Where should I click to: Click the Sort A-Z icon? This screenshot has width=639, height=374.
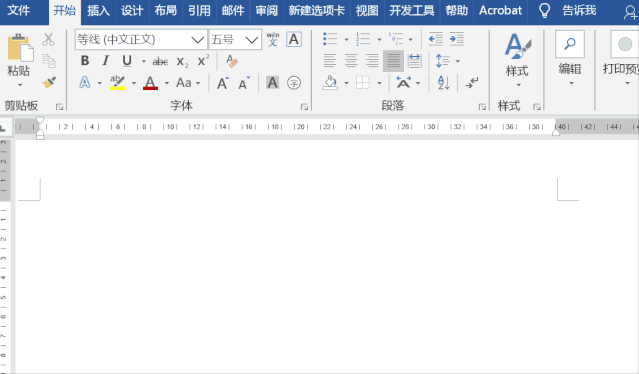(443, 83)
